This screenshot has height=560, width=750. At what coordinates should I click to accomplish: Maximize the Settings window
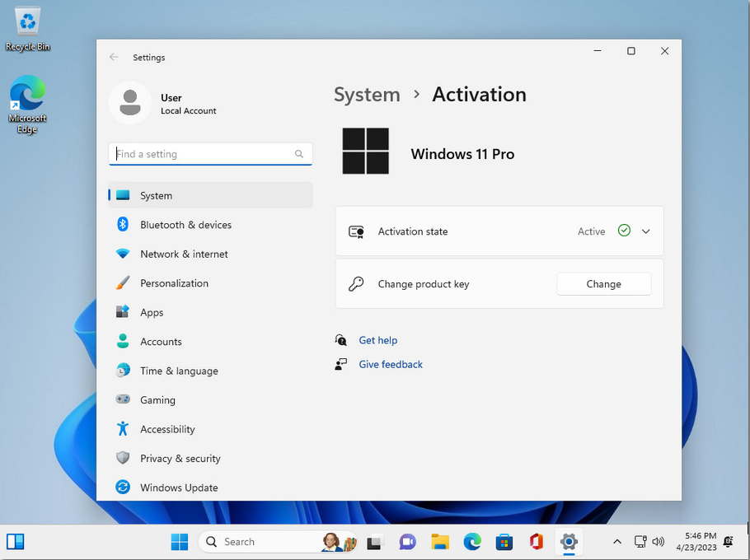click(630, 51)
